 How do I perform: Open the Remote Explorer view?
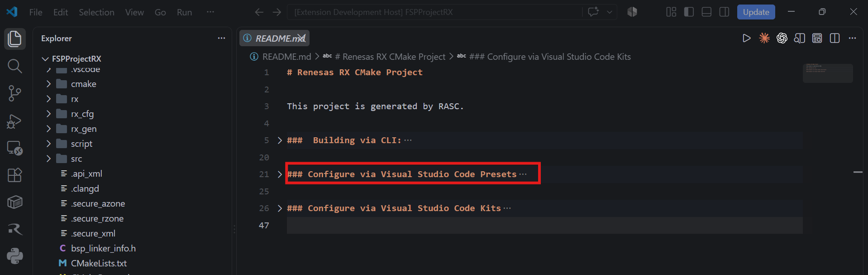[x=14, y=148]
